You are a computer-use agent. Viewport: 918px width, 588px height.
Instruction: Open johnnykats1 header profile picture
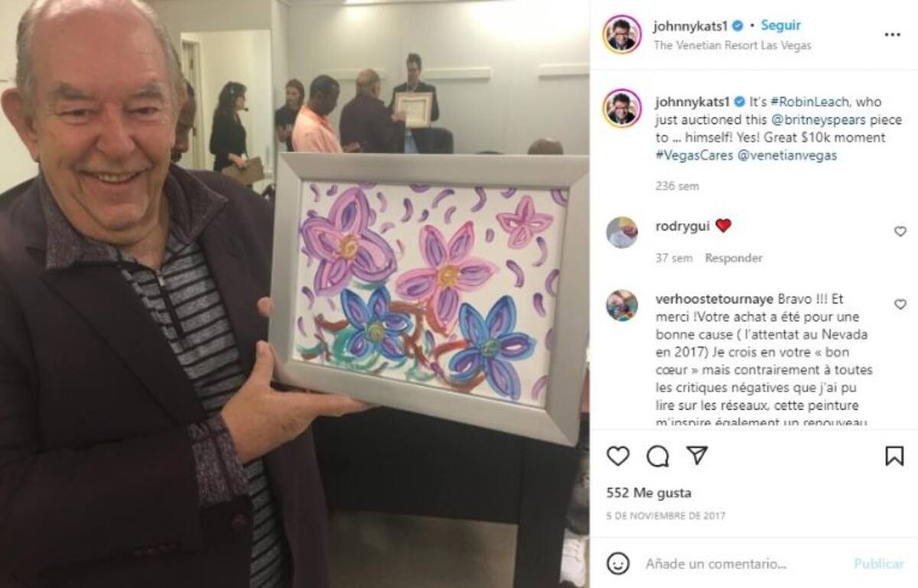point(622,34)
